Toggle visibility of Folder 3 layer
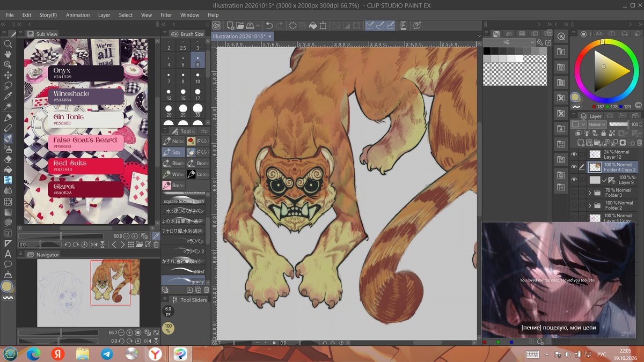 [x=575, y=193]
